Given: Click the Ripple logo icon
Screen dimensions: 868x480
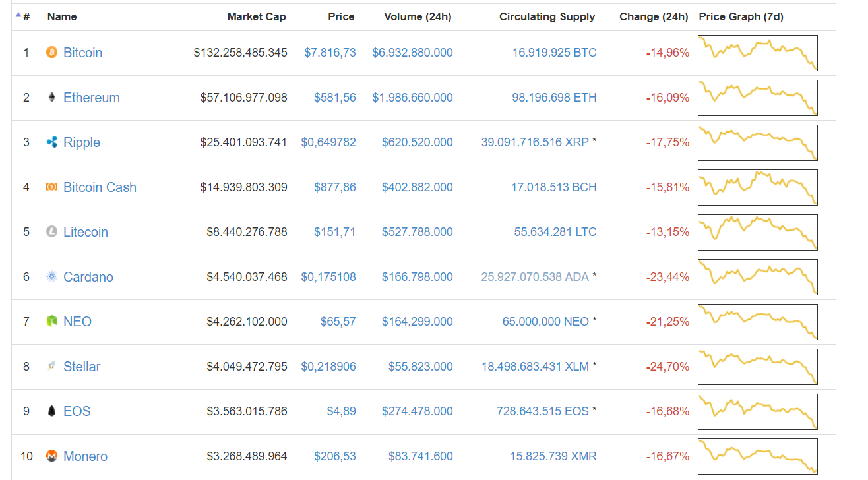Looking at the screenshot, I should point(52,142).
